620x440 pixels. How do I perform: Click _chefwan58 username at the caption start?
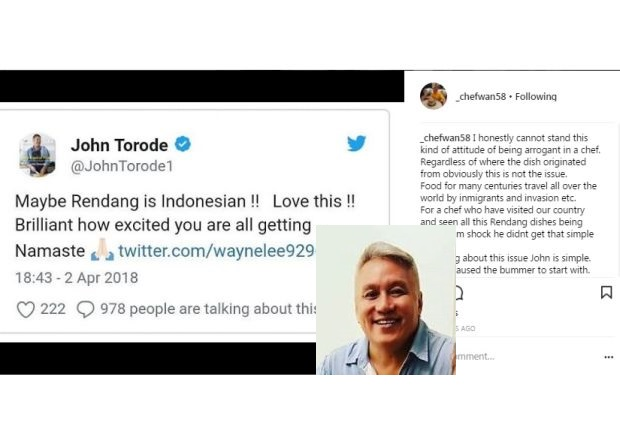445,138
